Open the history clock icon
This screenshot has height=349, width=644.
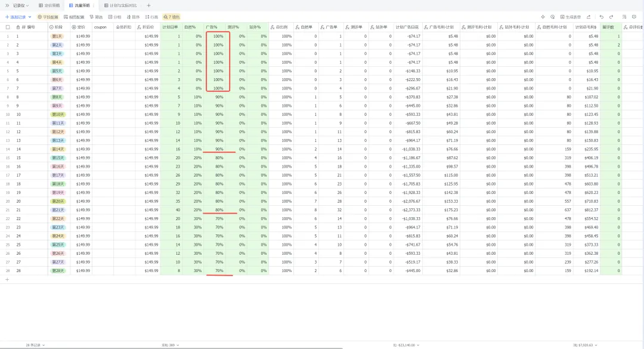point(552,17)
